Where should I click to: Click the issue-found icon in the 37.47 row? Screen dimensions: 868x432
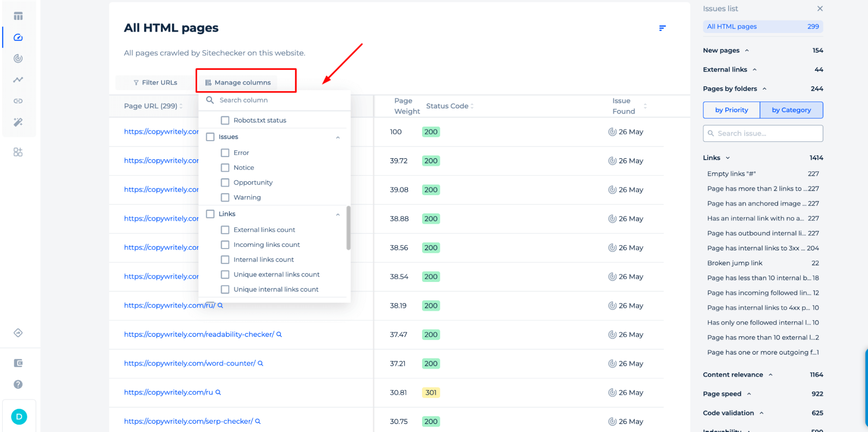click(x=612, y=335)
